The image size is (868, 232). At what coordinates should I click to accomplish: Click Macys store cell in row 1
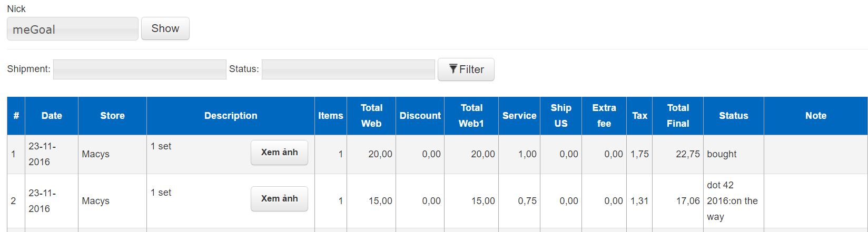96,154
